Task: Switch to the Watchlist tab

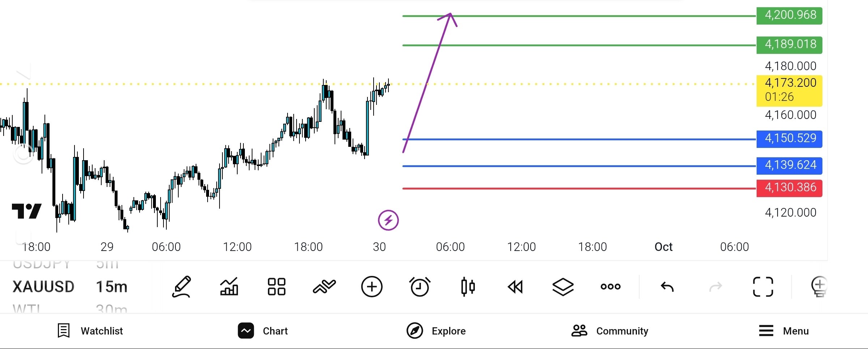Action: pos(90,331)
